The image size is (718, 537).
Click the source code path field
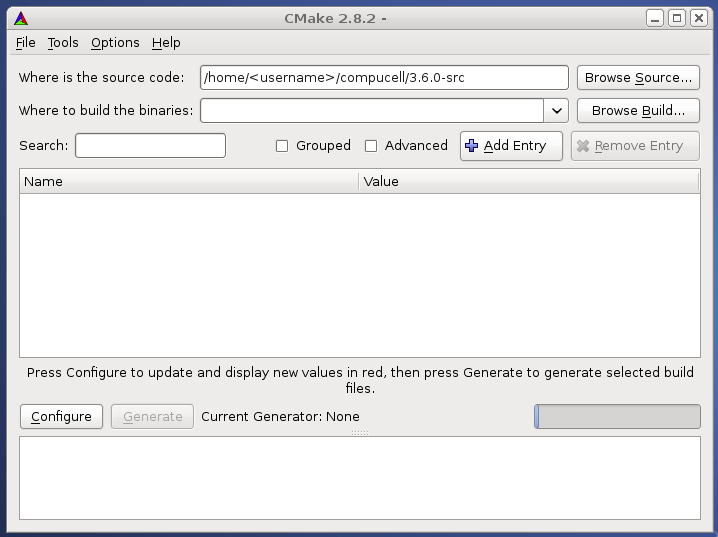[384, 77]
